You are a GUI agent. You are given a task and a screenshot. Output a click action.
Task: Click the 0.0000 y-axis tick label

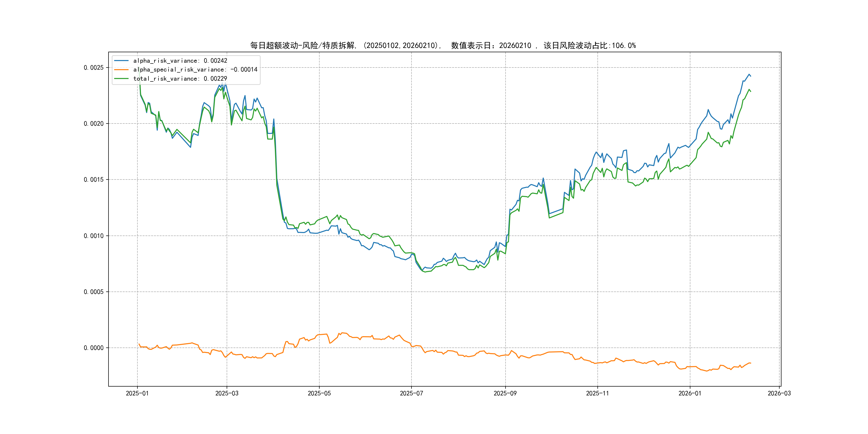pos(94,348)
